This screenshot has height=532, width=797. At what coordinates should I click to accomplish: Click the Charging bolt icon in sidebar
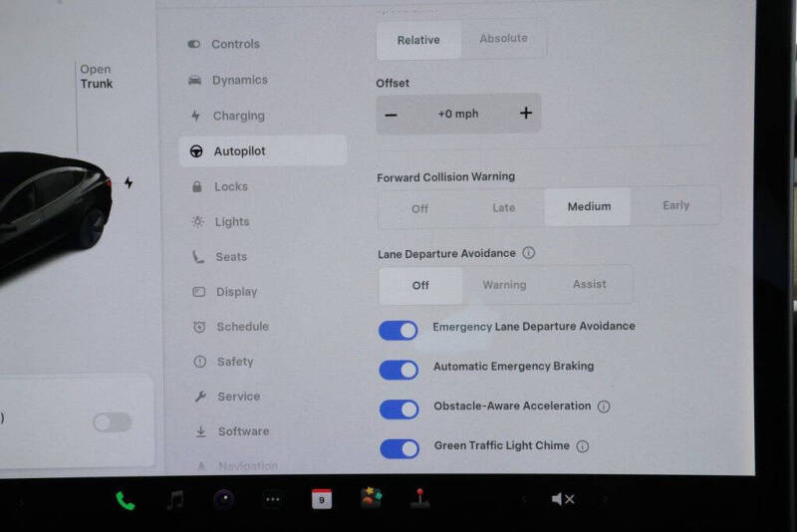pyautogui.click(x=195, y=116)
